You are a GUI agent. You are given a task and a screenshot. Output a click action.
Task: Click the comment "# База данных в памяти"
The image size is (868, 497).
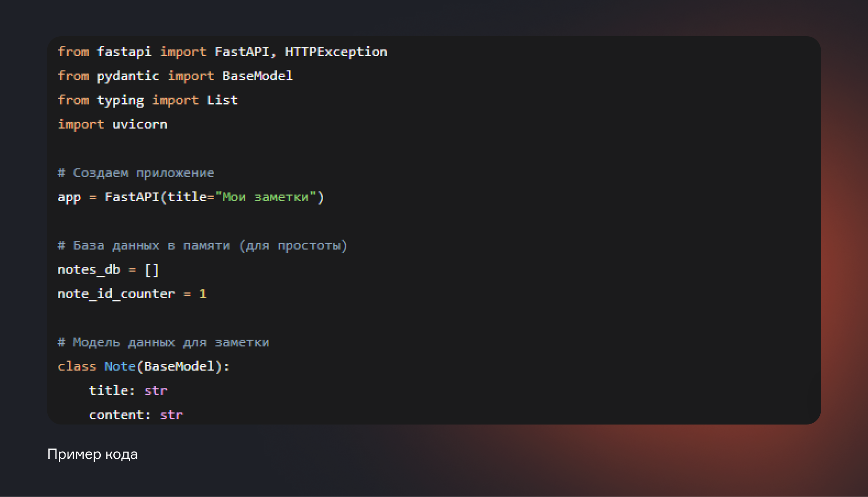202,246
